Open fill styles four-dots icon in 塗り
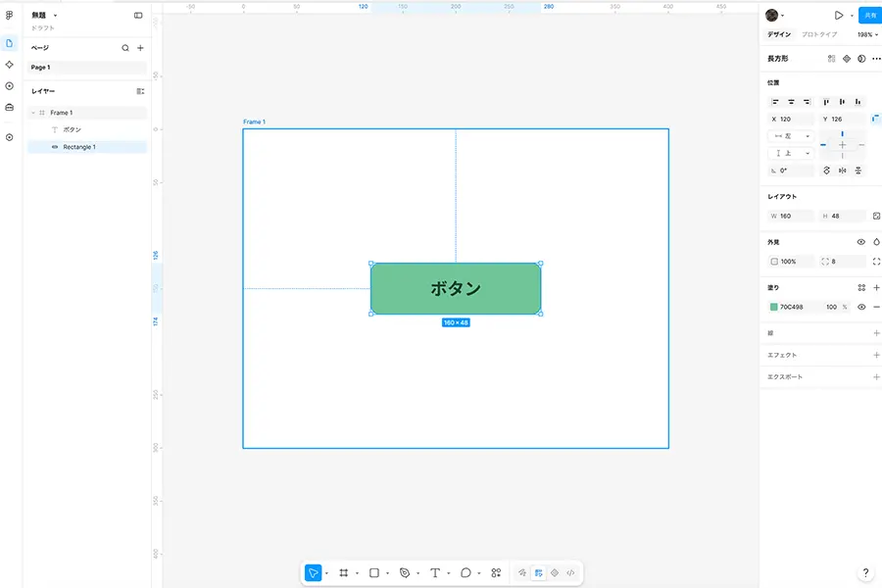The image size is (882, 588). [861, 287]
